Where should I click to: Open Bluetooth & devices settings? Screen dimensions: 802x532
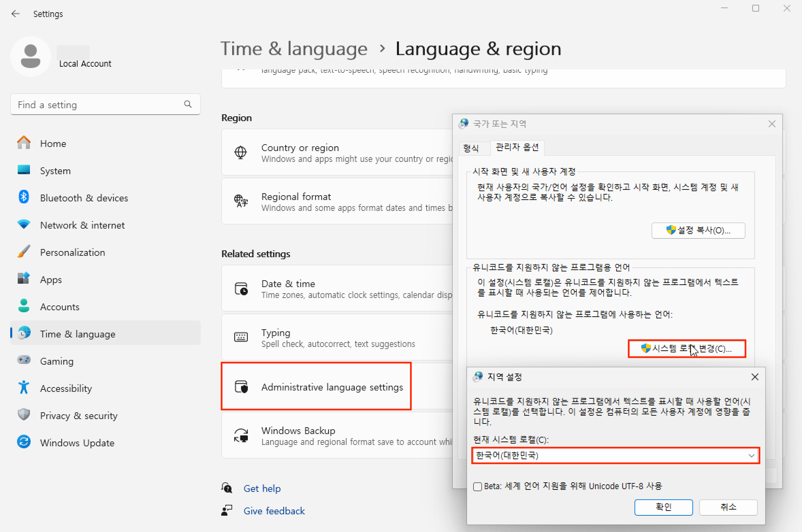click(x=106, y=198)
